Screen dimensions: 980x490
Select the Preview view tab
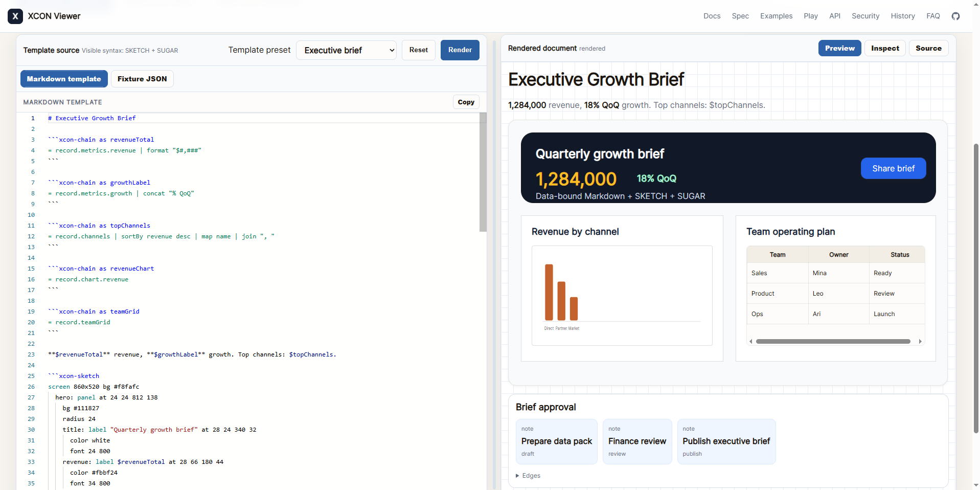click(x=839, y=48)
